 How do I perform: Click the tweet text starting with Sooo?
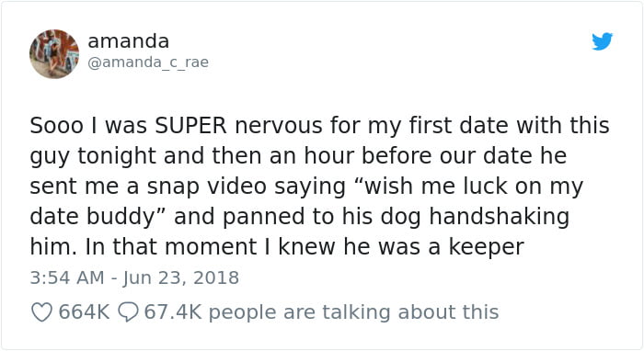[319, 186]
